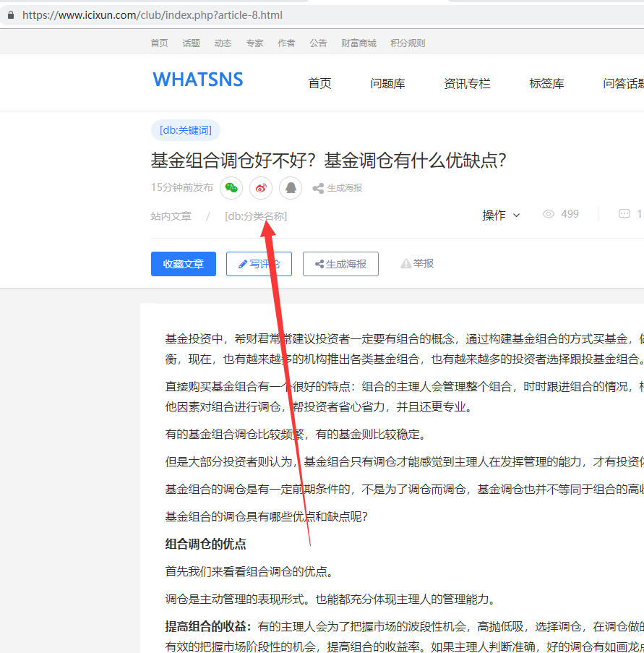This screenshot has height=653, width=644.
Task: Open 资讯专栏 in main navigation
Action: (467, 84)
